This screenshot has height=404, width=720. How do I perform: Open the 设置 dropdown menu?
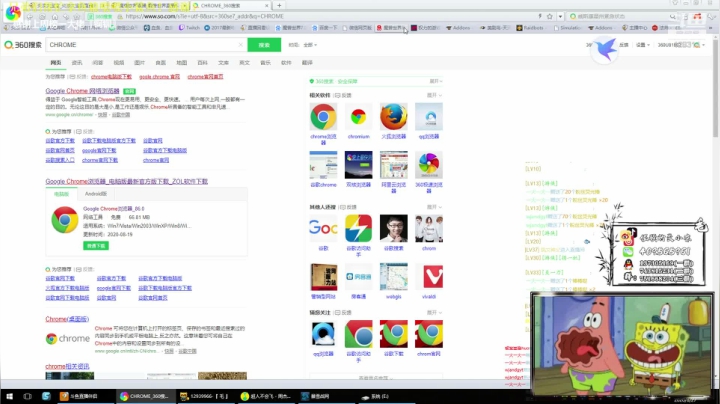pos(642,45)
